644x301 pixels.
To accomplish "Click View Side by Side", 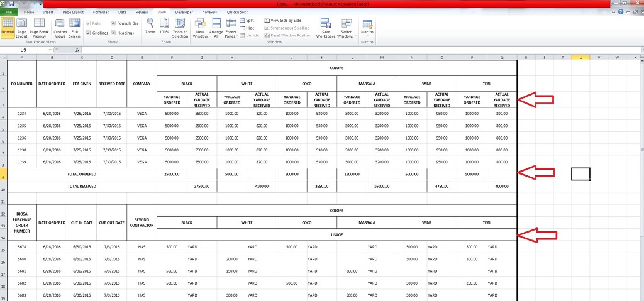I will click(283, 21).
